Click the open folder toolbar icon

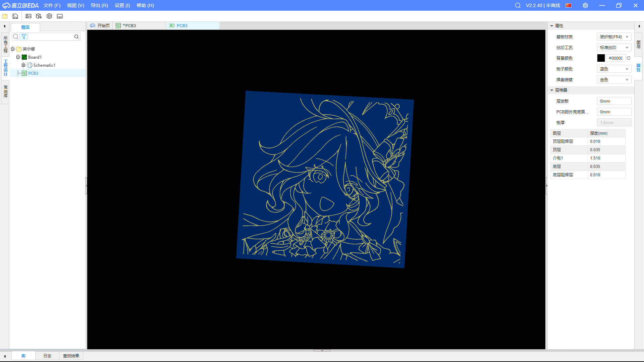point(5,16)
